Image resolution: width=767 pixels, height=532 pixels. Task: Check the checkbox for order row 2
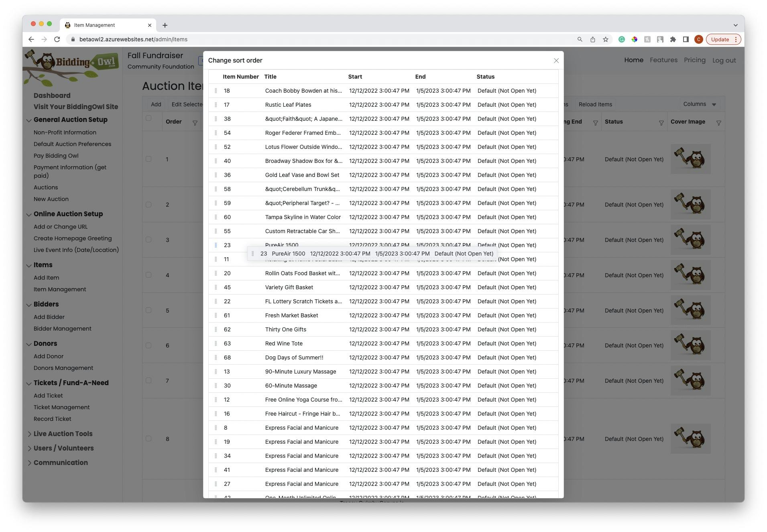149,205
